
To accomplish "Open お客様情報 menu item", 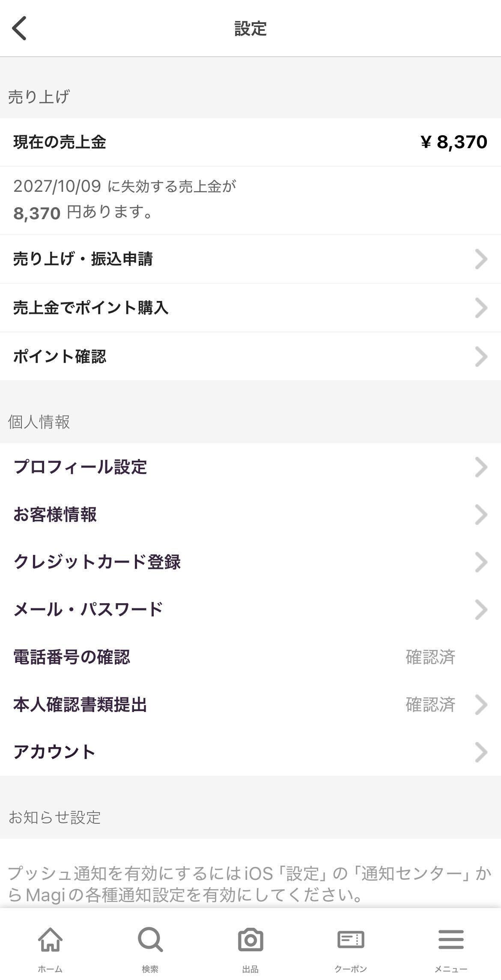I will [x=56, y=514].
